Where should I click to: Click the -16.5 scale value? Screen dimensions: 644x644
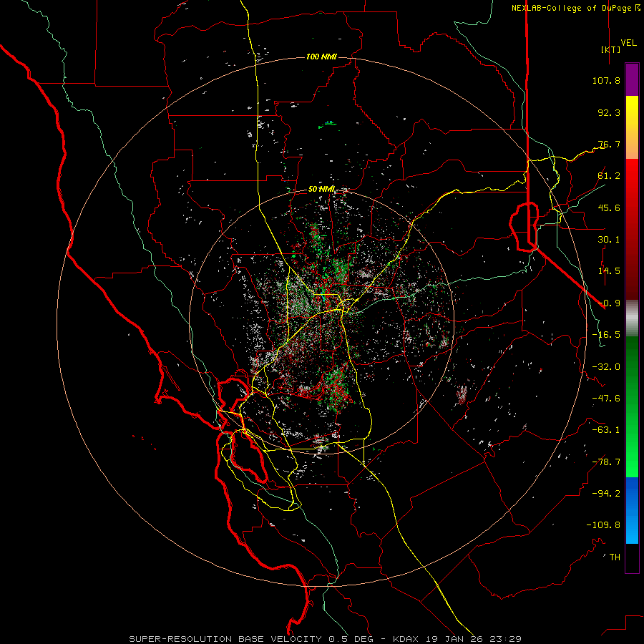606,335
